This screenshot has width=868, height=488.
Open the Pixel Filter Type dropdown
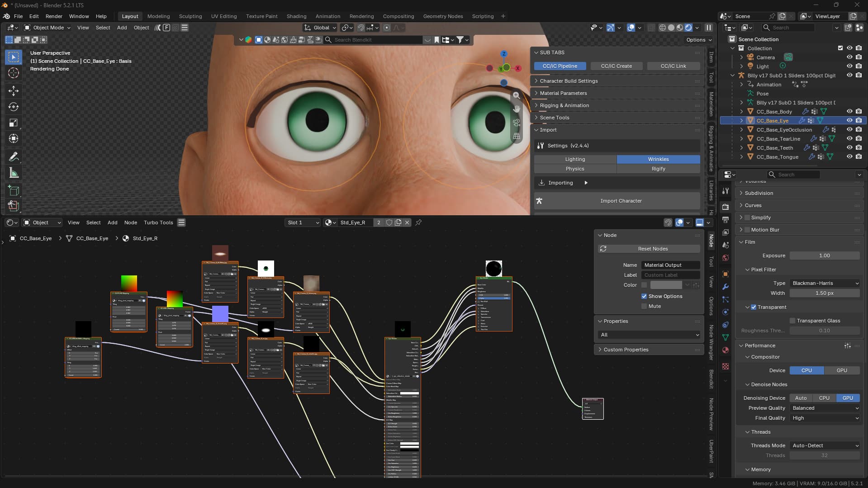point(825,283)
